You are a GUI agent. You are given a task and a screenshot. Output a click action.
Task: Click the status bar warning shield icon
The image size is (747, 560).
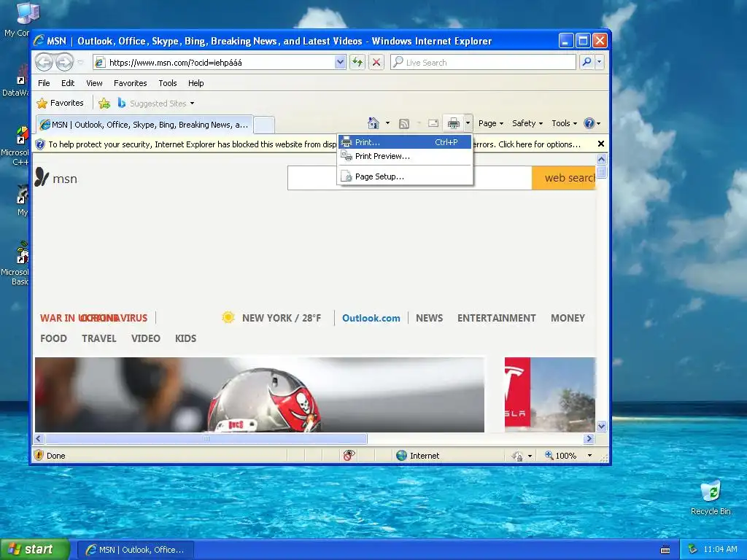click(x=39, y=455)
